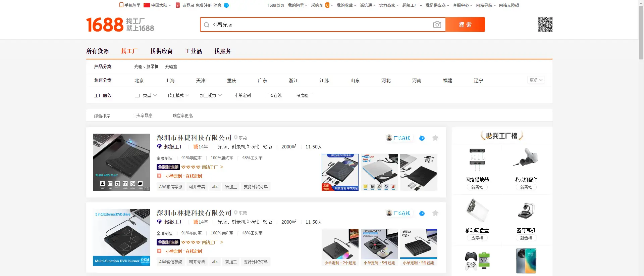Click 小单定制·在线定制 on second listing
The image size is (644, 276).
(x=183, y=251)
